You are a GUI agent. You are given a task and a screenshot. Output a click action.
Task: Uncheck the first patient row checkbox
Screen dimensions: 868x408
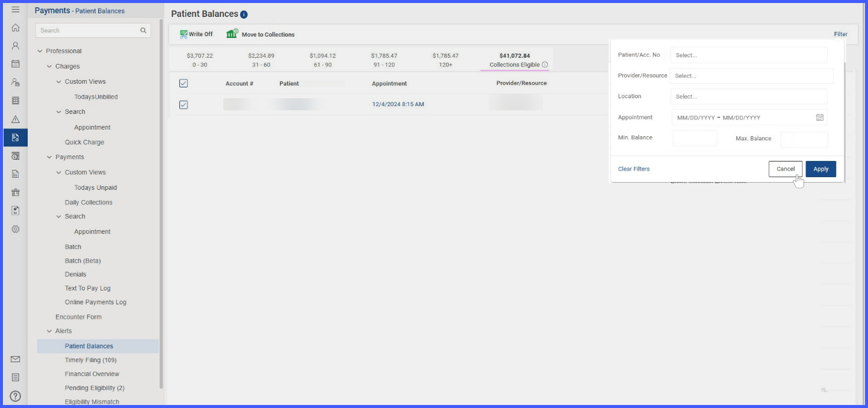[184, 105]
